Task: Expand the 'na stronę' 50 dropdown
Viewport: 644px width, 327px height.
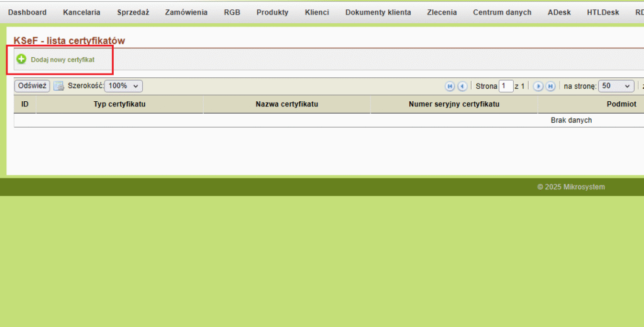Action: (x=616, y=86)
